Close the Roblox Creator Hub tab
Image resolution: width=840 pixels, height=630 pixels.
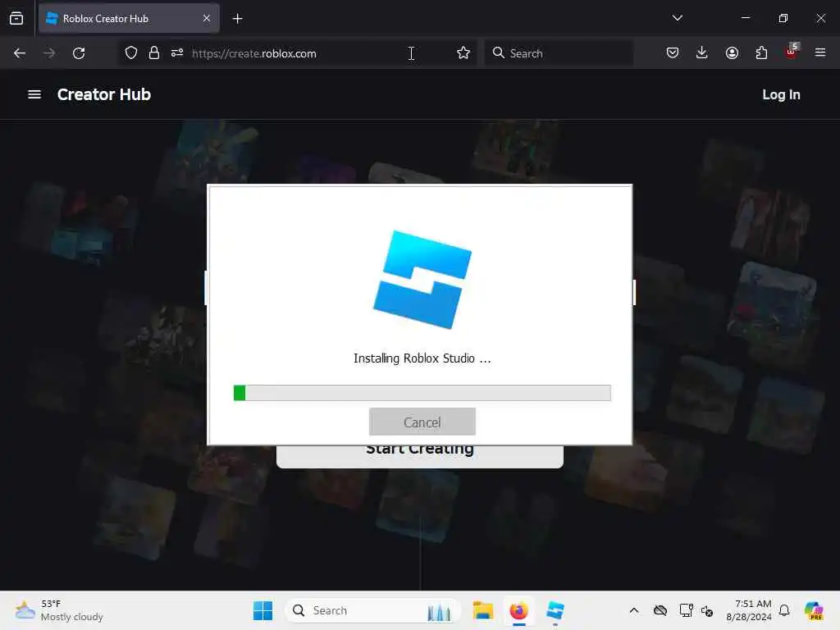click(x=207, y=19)
